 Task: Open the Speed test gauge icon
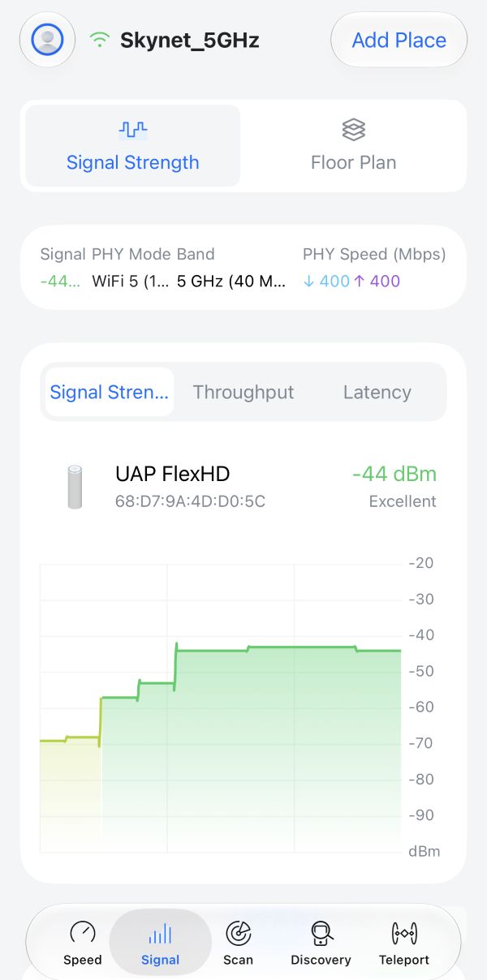point(83,932)
